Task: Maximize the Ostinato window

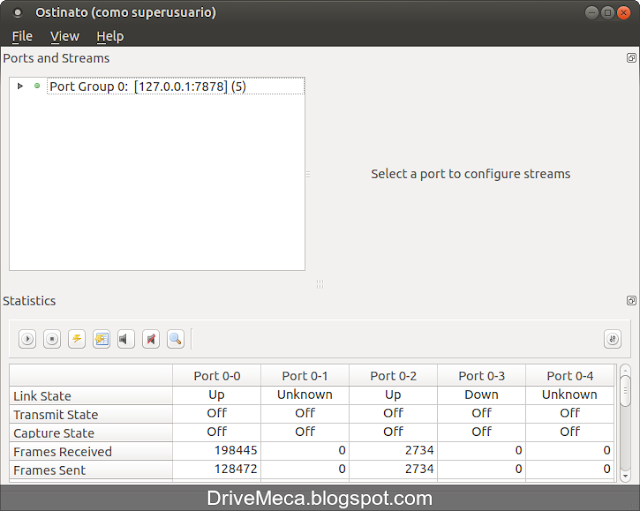Action: pyautogui.click(x=608, y=13)
